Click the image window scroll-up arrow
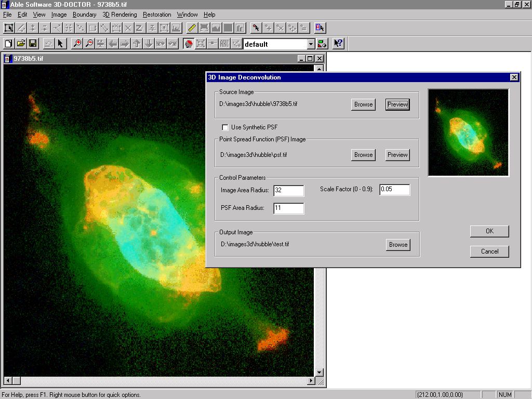 (319, 69)
